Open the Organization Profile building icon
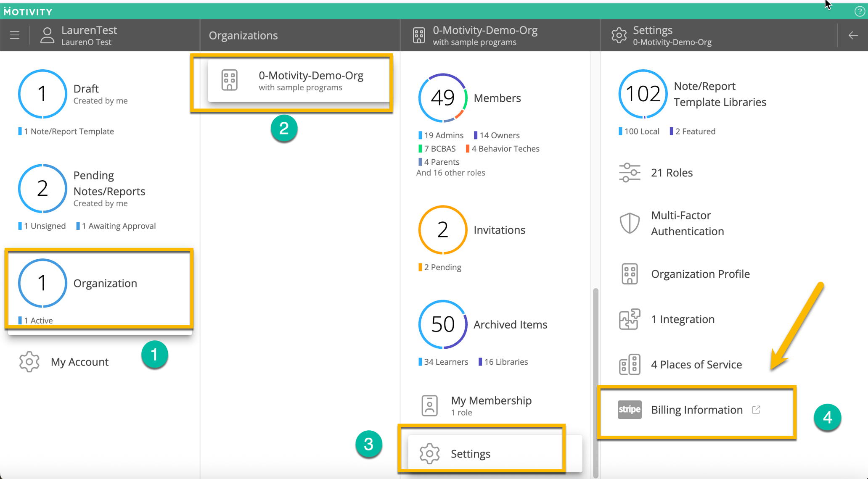This screenshot has width=868, height=479. 630,274
